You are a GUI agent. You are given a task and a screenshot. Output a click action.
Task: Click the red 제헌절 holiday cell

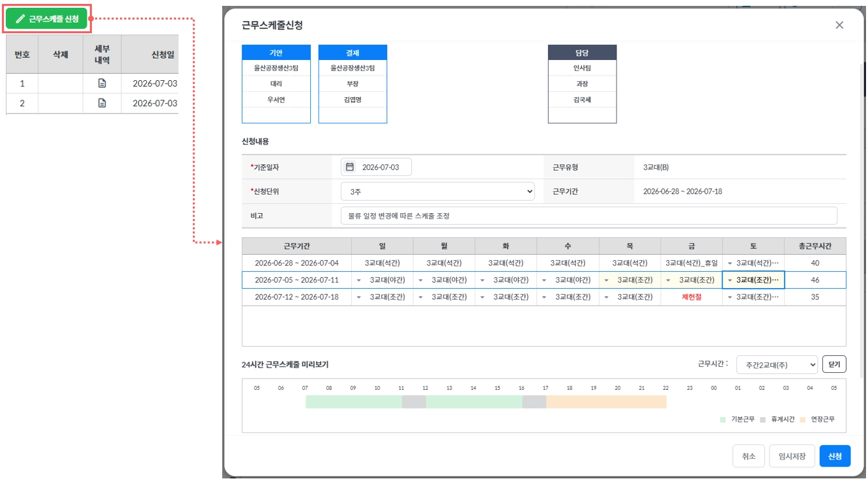[x=691, y=297]
